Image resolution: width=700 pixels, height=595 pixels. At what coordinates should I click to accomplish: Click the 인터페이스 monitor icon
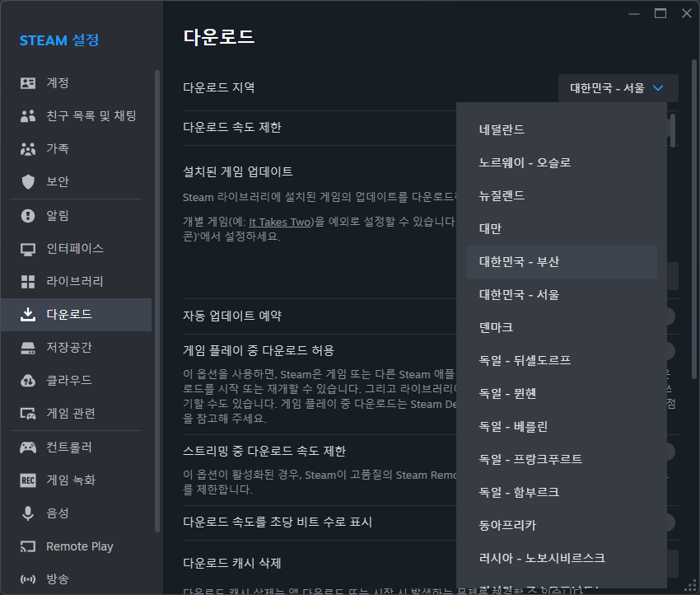(28, 249)
